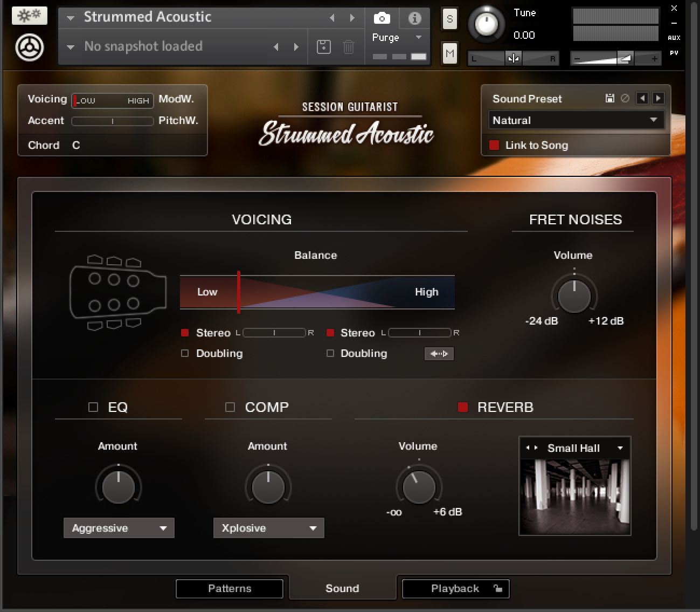Open the Aggressive EQ type dropdown
700x612 pixels.
[119, 528]
